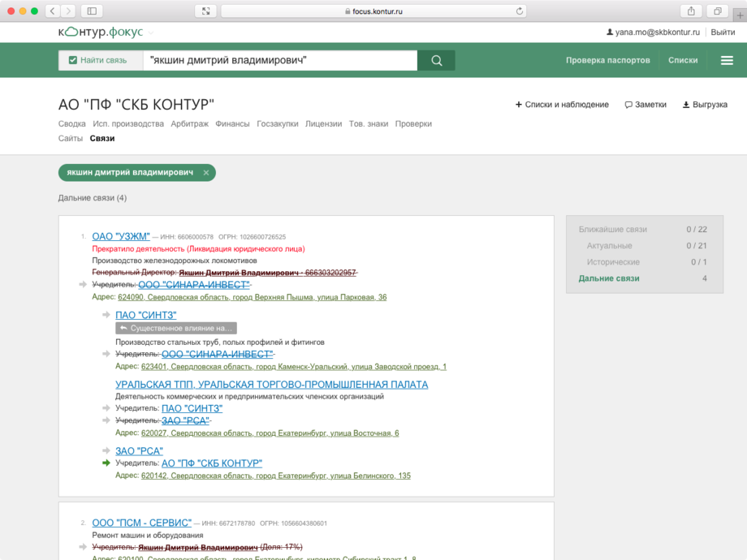Open dropdown next to Контур.Фокус logo
Viewport: 747px width, 560px height.
(x=151, y=32)
